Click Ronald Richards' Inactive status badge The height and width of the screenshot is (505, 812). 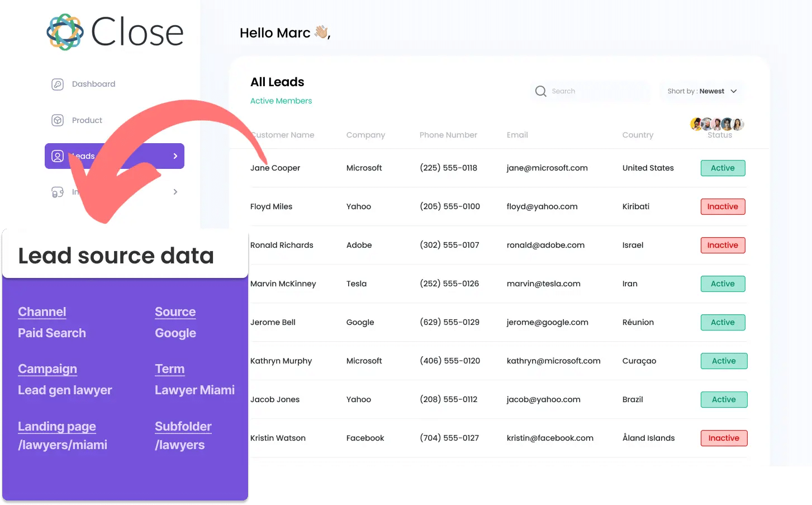(x=723, y=245)
